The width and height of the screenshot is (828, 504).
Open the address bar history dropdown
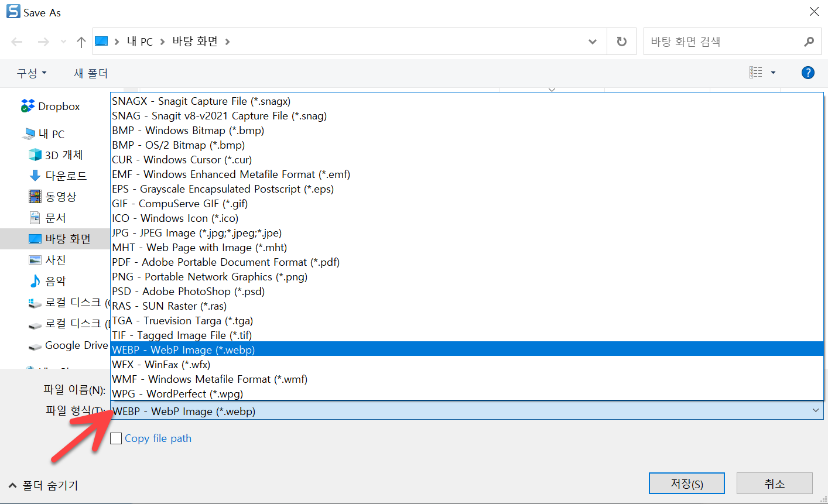click(x=593, y=41)
